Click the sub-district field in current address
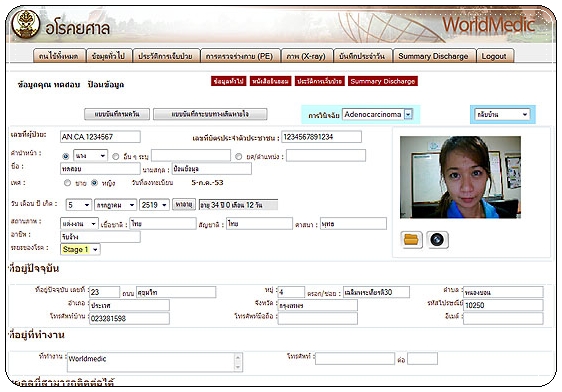 [x=503, y=292]
